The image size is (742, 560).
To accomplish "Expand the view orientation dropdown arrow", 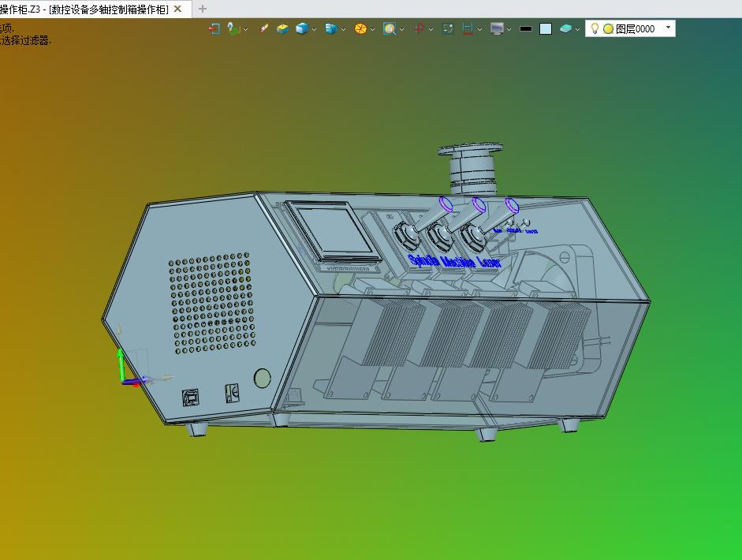I will coord(344,29).
